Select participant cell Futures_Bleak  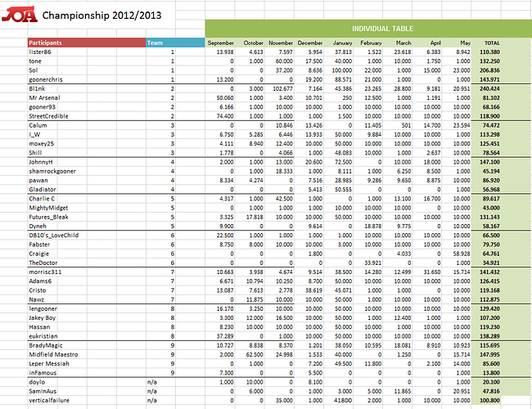48,217
